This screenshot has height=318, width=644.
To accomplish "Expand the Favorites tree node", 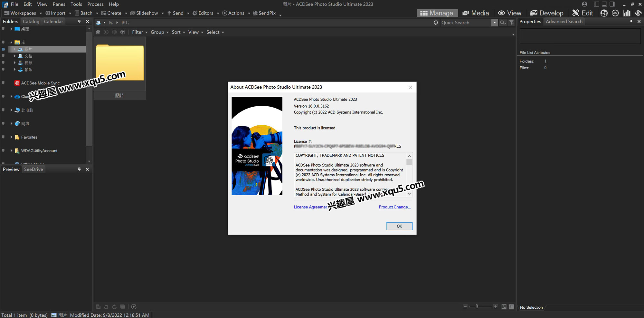I will pos(11,137).
